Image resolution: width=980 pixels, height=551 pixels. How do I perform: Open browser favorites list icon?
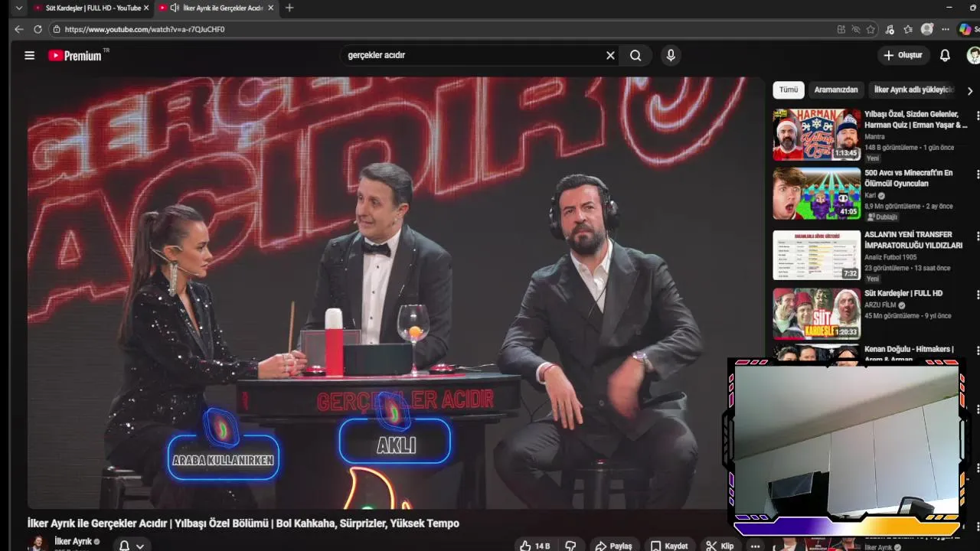908,29
